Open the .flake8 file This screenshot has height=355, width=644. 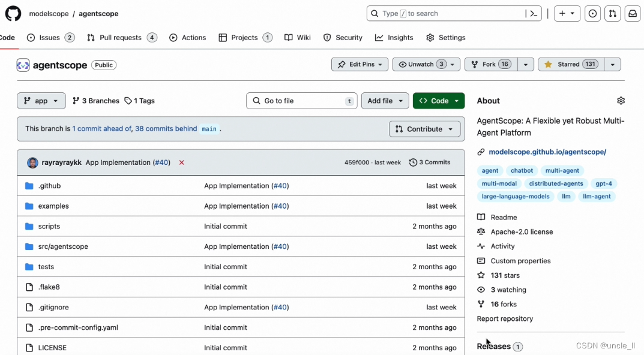coord(49,287)
